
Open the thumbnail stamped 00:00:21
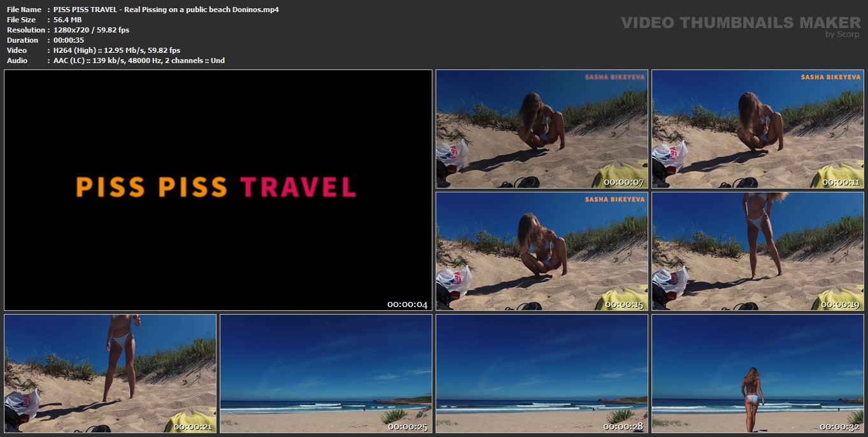click(x=110, y=373)
